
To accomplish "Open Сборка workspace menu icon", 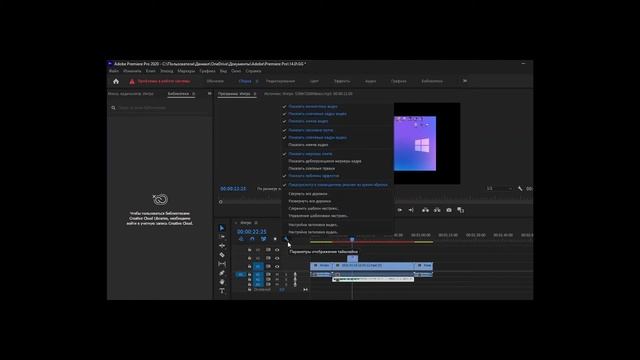I will tap(257, 81).
